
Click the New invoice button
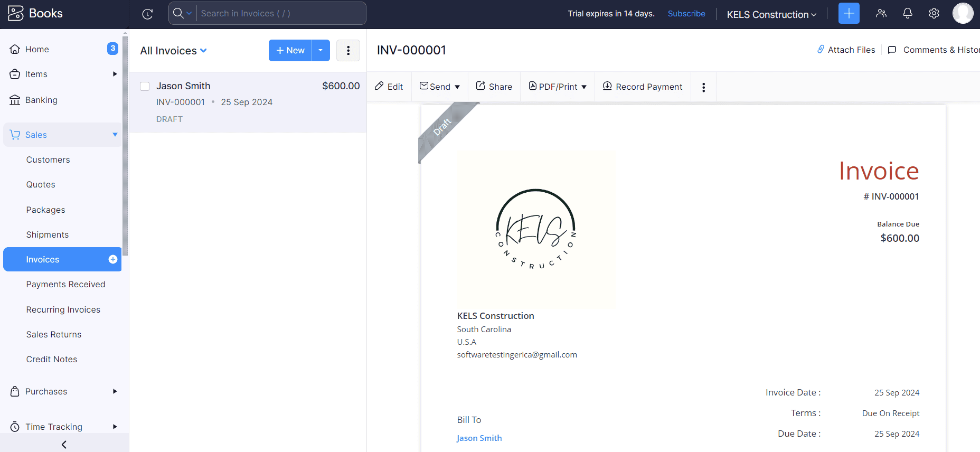click(290, 50)
